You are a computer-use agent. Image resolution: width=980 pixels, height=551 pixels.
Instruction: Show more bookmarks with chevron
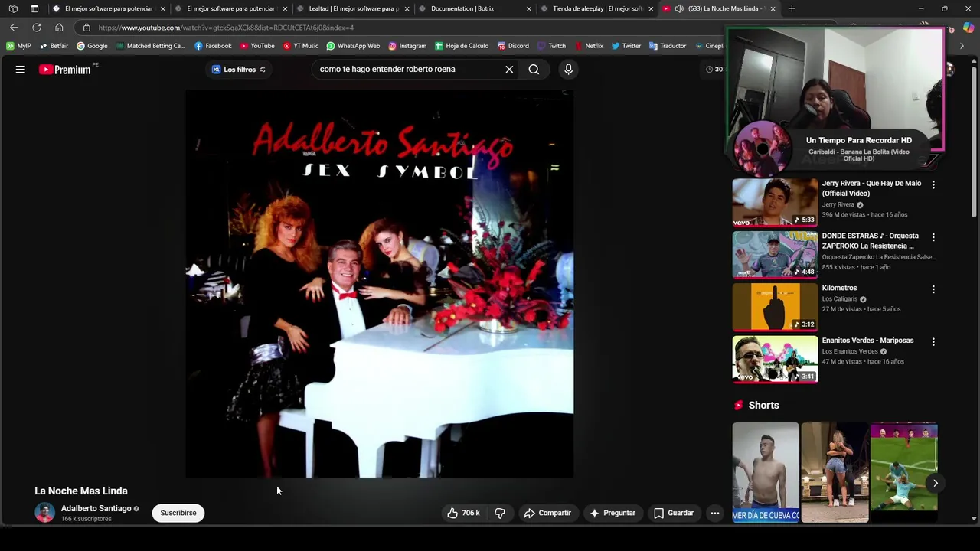pos(962,46)
